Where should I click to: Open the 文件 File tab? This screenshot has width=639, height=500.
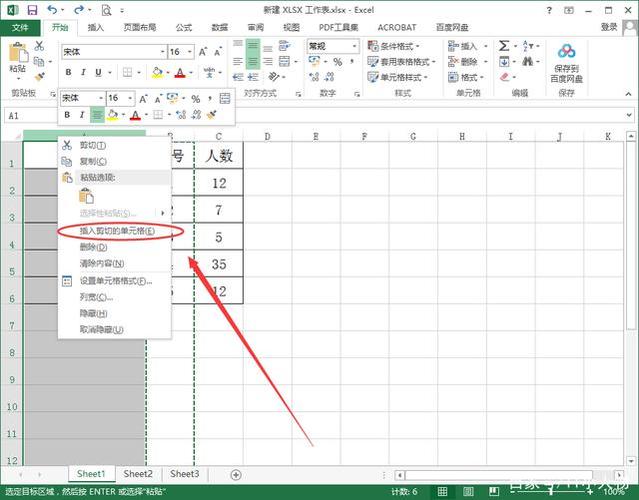point(20,28)
